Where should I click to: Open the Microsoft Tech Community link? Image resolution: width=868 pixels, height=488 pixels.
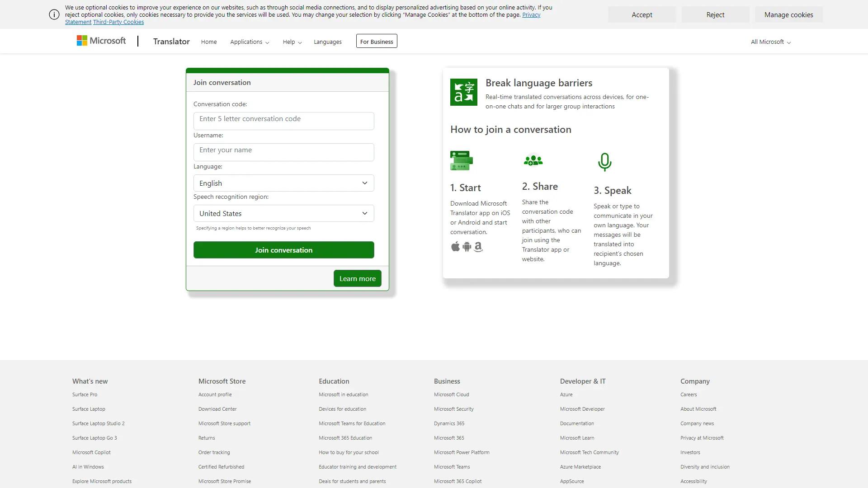[x=590, y=452]
